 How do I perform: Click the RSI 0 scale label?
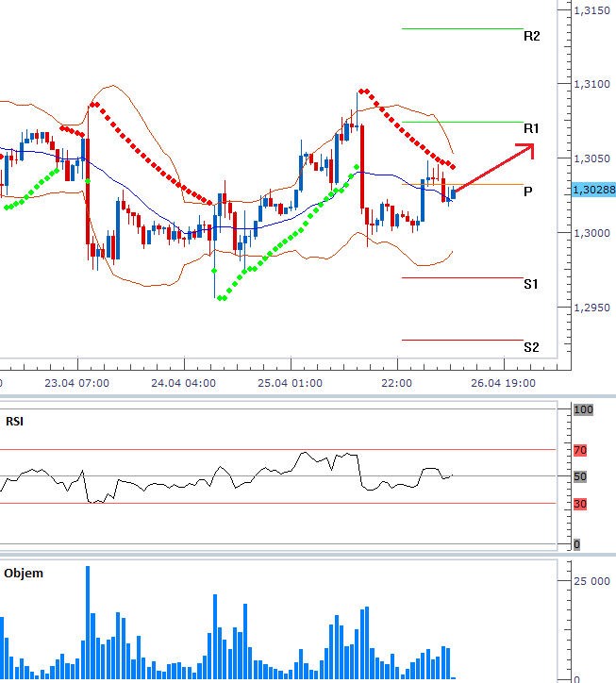(576, 544)
